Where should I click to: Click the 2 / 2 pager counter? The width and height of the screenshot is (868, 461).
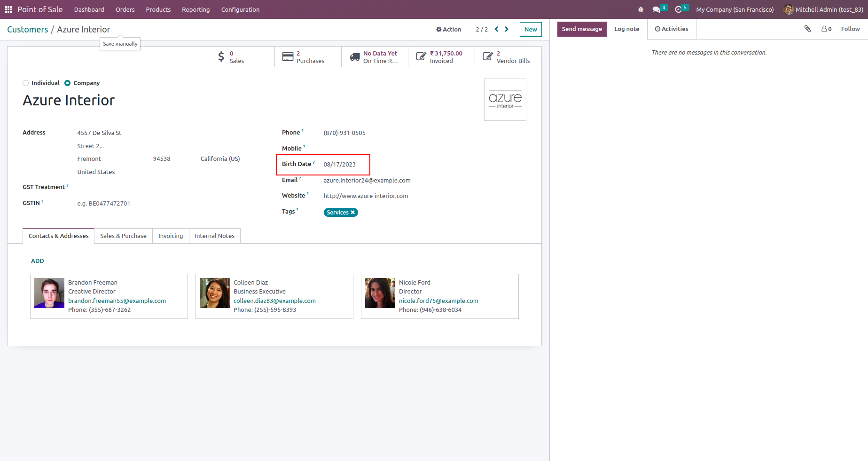(x=482, y=29)
